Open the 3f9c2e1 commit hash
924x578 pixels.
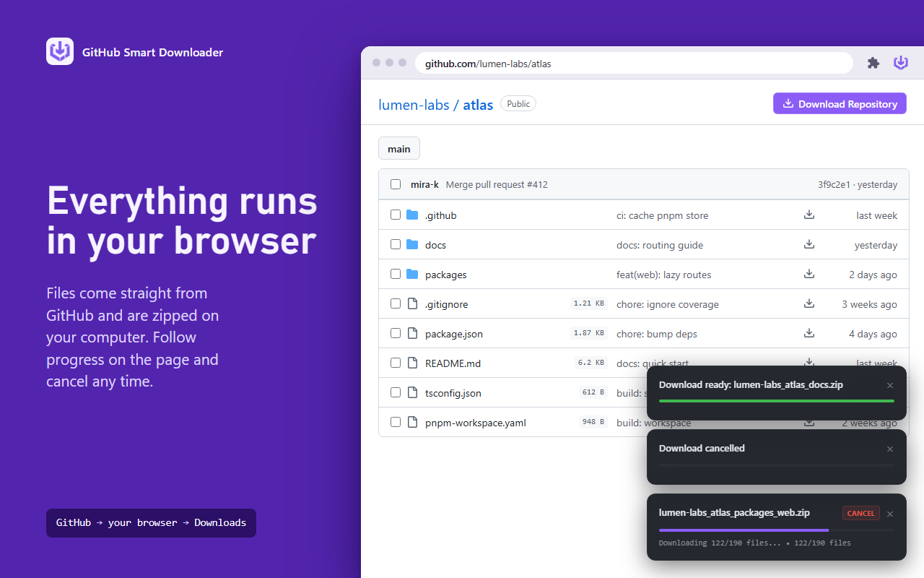pyautogui.click(x=834, y=184)
